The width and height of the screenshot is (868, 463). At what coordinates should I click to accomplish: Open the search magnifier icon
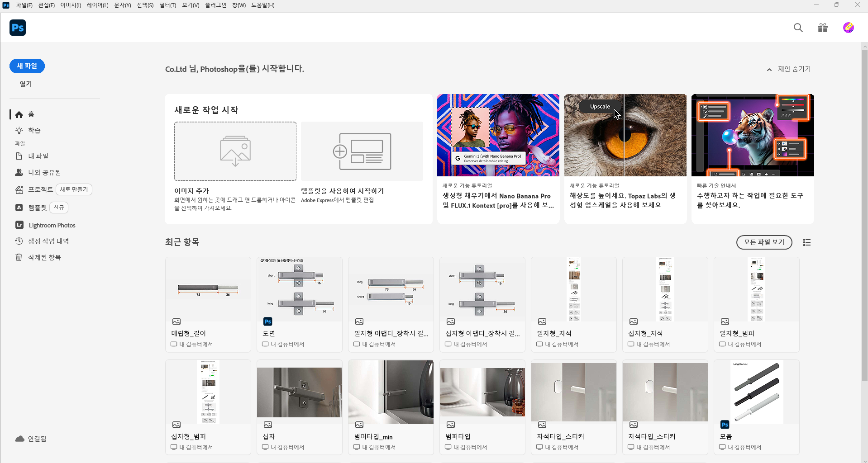(x=798, y=28)
